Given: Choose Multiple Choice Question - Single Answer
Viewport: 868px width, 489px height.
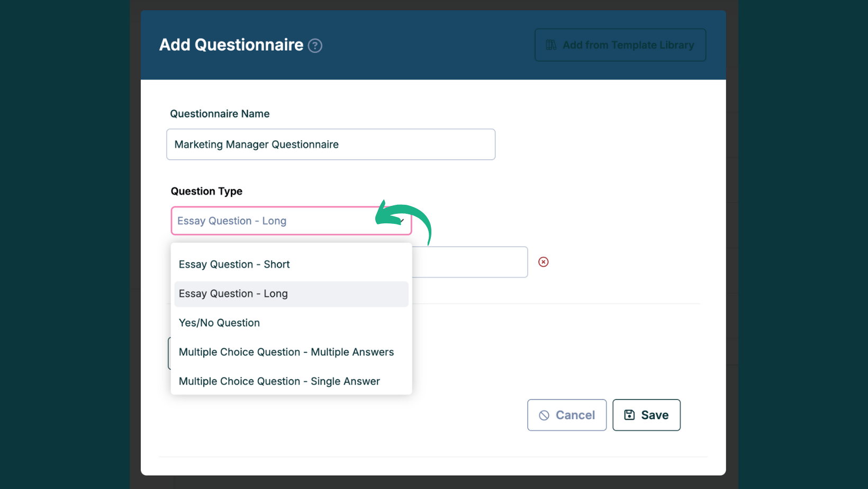Looking at the screenshot, I should pos(279,381).
